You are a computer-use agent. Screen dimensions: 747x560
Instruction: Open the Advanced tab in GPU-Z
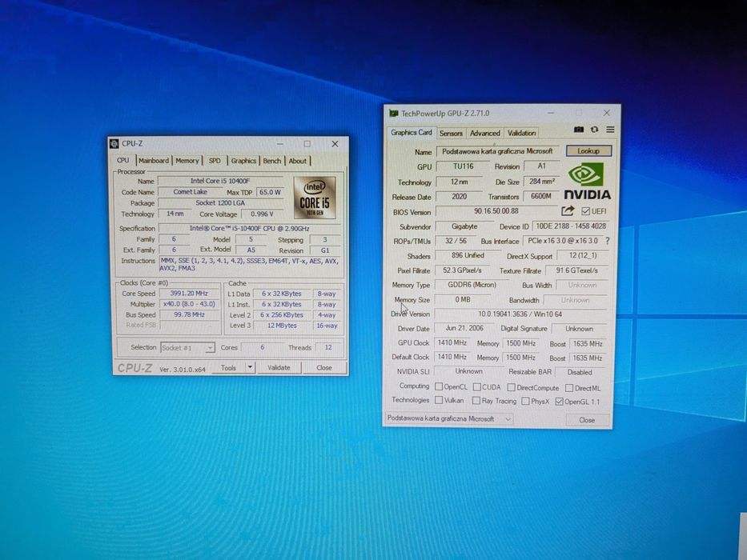click(x=485, y=134)
